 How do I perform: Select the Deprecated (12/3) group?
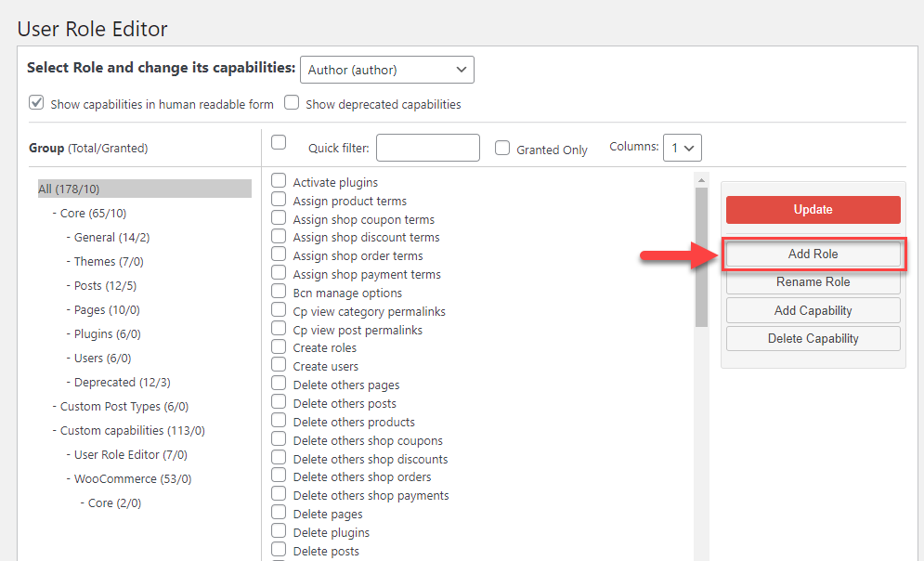pyautogui.click(x=122, y=383)
